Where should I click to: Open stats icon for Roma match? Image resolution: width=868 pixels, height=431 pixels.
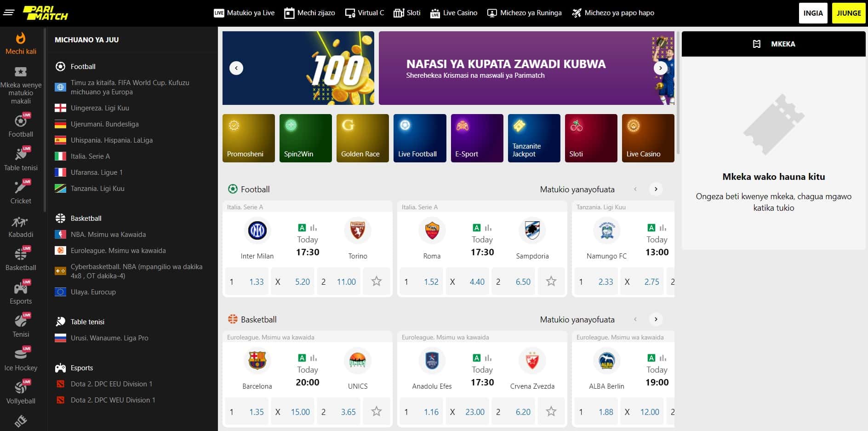[x=488, y=228]
